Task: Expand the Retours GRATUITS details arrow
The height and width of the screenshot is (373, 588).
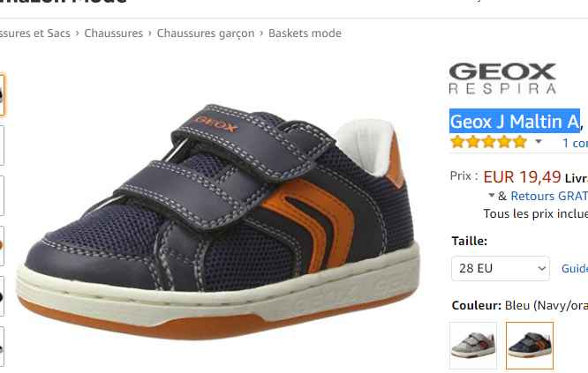Action: click(492, 195)
